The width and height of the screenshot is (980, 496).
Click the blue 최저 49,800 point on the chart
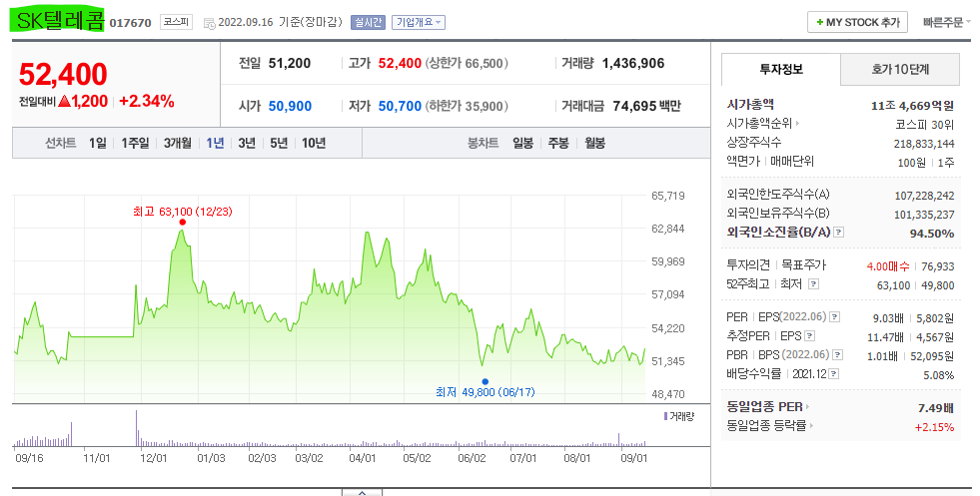tap(485, 381)
